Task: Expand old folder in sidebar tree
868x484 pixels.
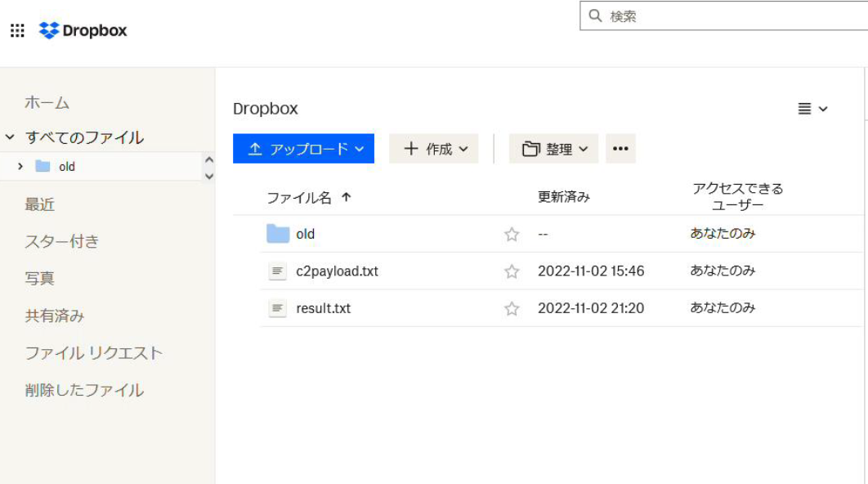Action: pyautogui.click(x=20, y=166)
